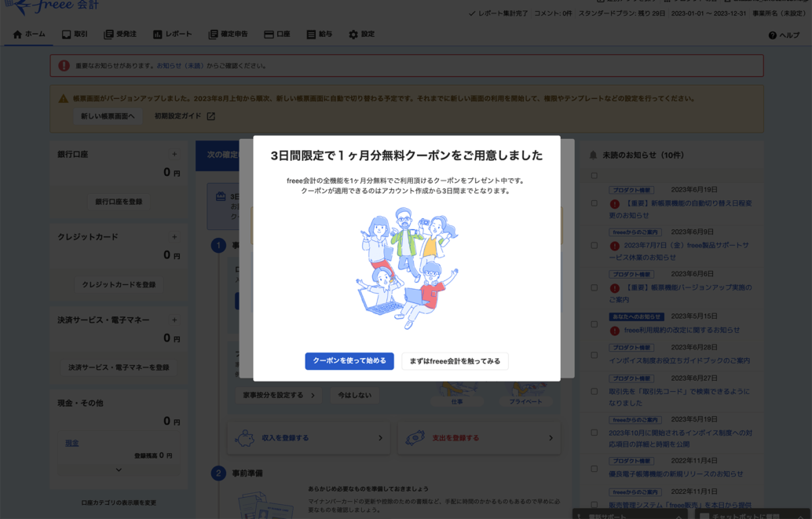Screen dimensions: 812x519
Task: Open the 初期設定ガイド link
Action: click(x=177, y=116)
